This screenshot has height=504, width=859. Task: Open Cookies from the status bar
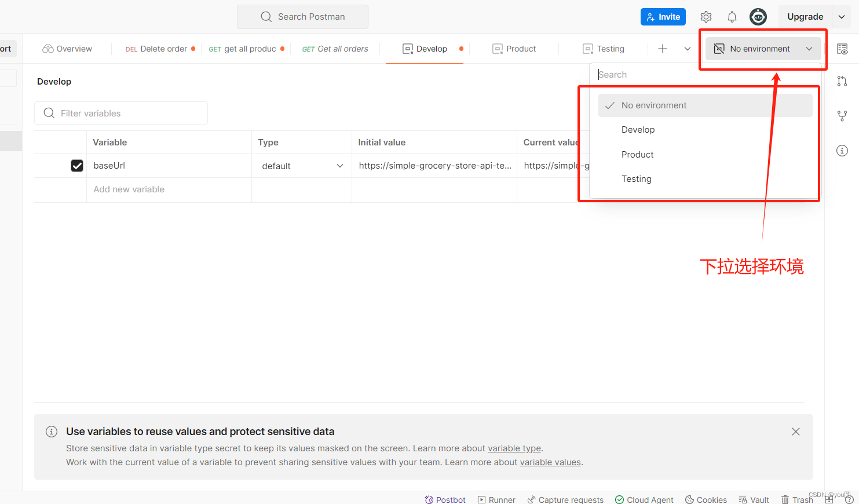click(x=706, y=499)
